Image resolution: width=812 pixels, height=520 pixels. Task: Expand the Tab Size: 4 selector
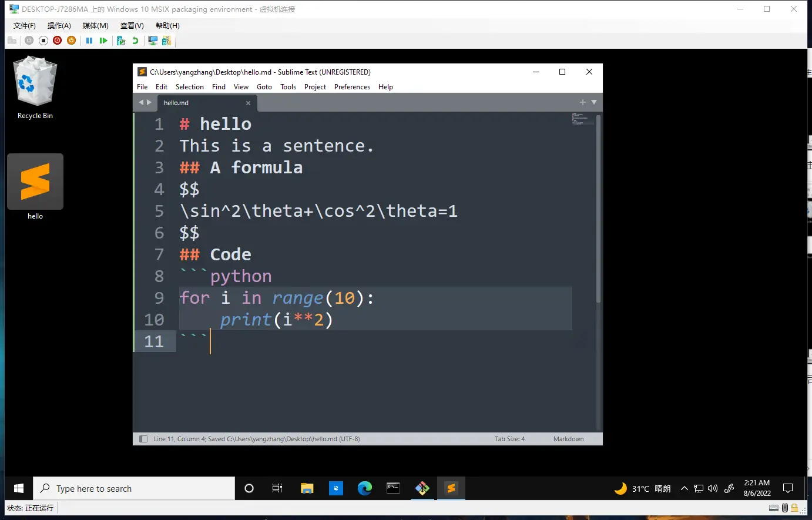coord(509,439)
